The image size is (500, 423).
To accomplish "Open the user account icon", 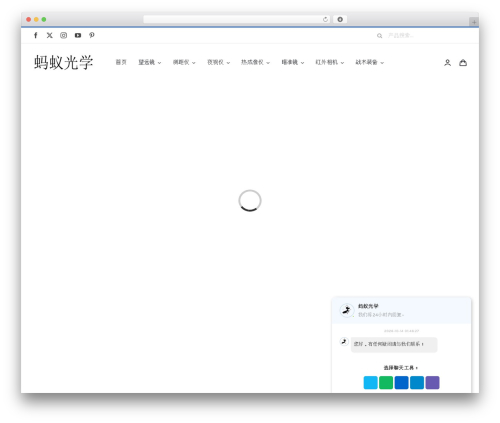I will (447, 63).
